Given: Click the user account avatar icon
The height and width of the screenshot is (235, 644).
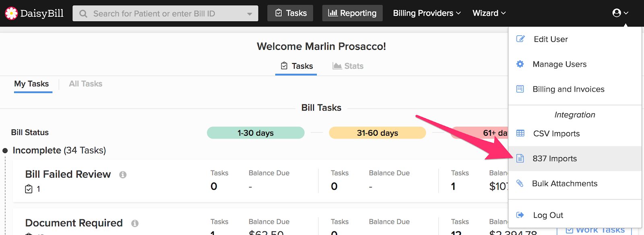Looking at the screenshot, I should tap(617, 13).
